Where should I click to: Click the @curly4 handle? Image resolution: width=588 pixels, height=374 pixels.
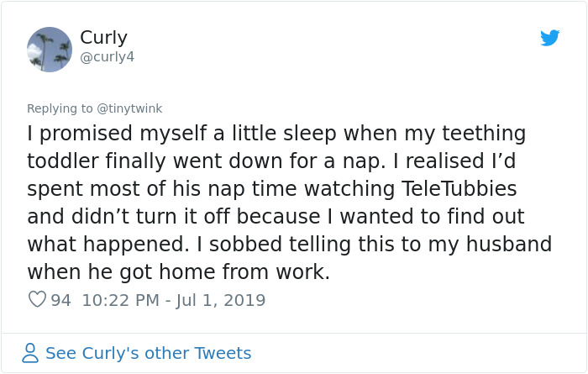(107, 57)
